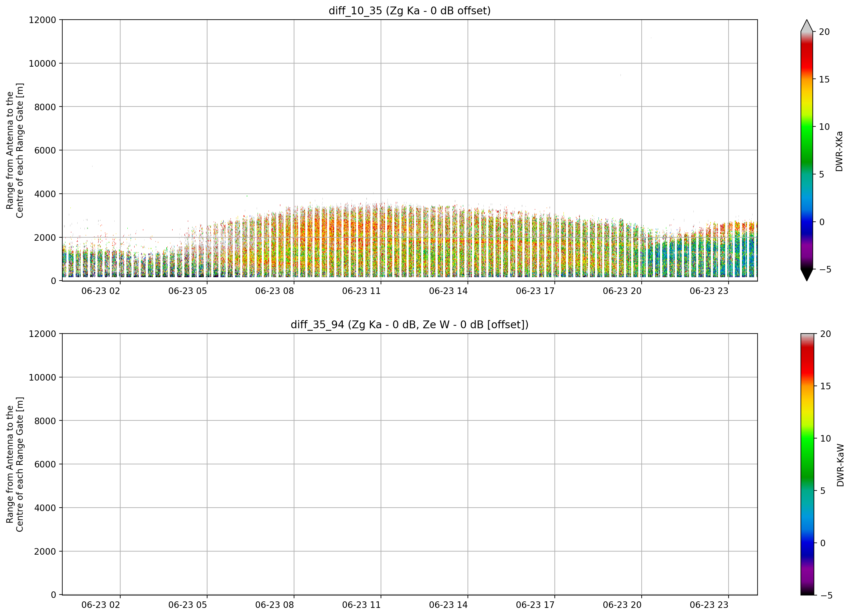This screenshot has width=851, height=616.
Task: Click the DWR-XKa colorbar gradient
Action: (807, 150)
